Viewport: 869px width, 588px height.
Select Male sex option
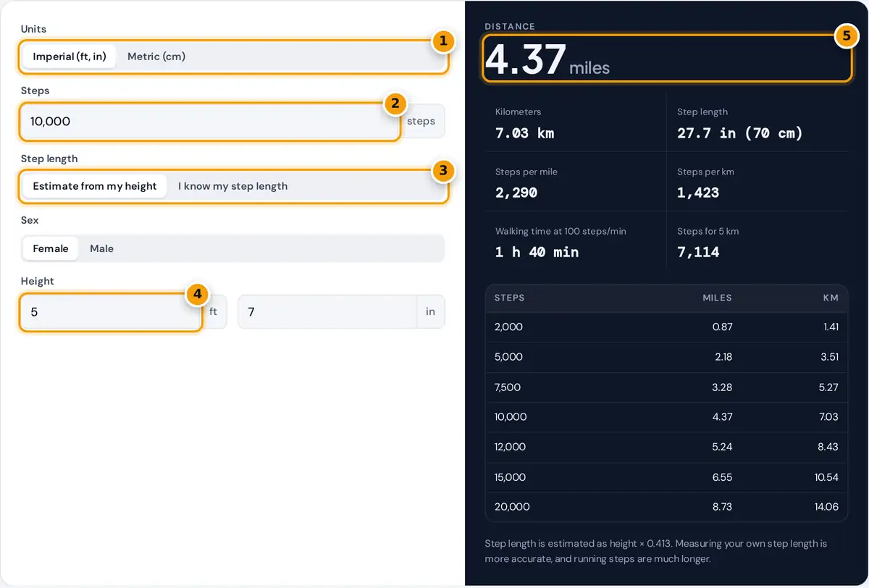[101, 248]
